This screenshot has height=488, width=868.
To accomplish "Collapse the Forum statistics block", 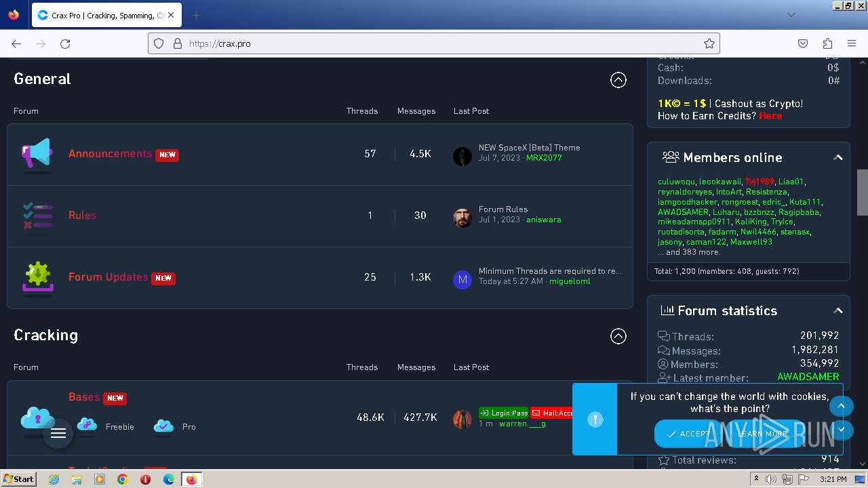I will [x=838, y=310].
